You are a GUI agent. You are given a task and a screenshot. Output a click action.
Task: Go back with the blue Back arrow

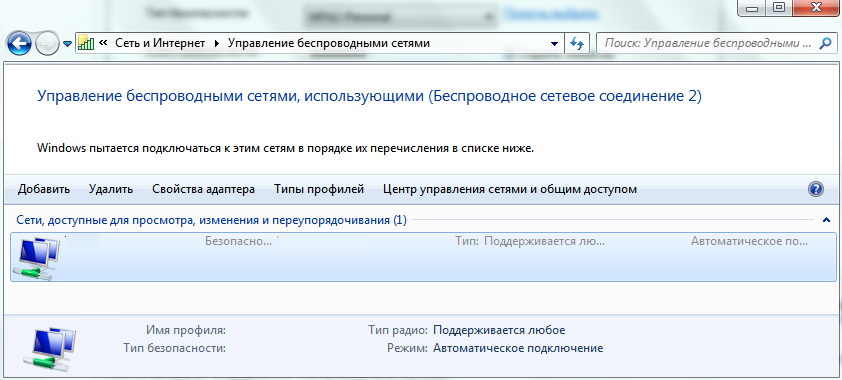click(x=19, y=43)
